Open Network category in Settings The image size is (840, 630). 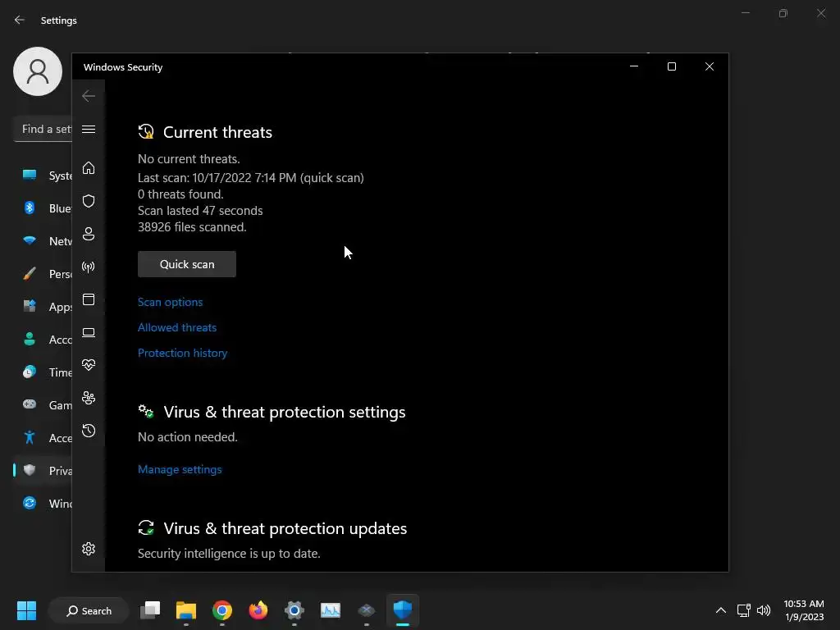43,241
